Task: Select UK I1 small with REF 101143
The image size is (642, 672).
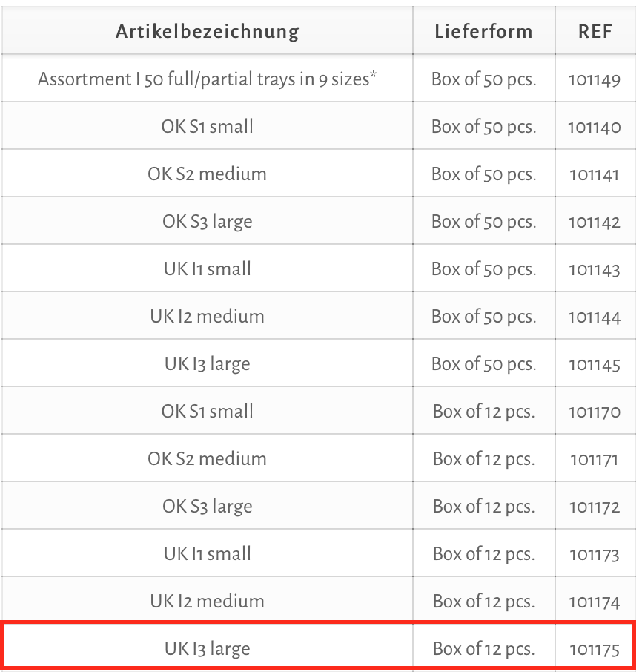Action: pos(319,269)
